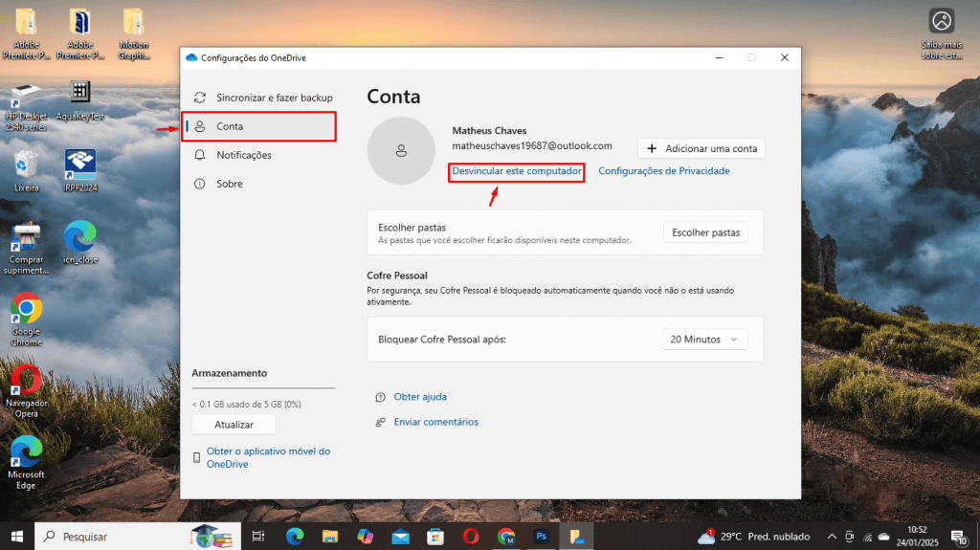Click the weather widget showing 29°C
Screen dimensions: 980x550
tap(754, 537)
